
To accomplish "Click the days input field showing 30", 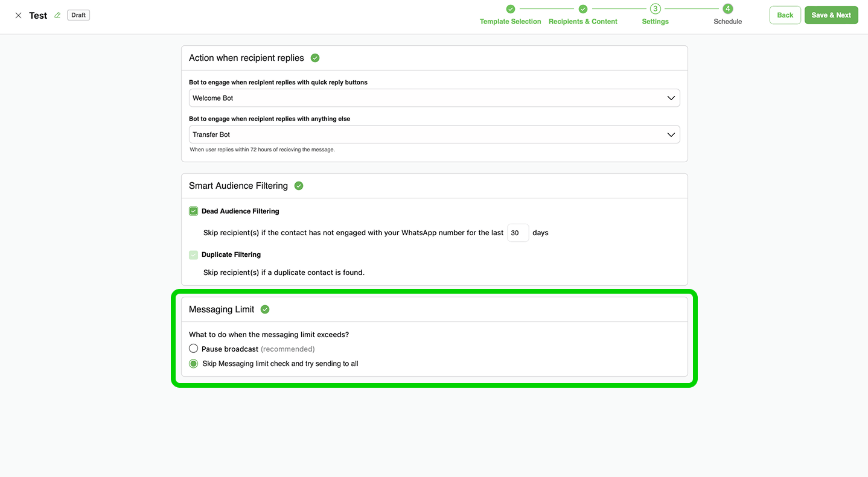I will click(517, 233).
